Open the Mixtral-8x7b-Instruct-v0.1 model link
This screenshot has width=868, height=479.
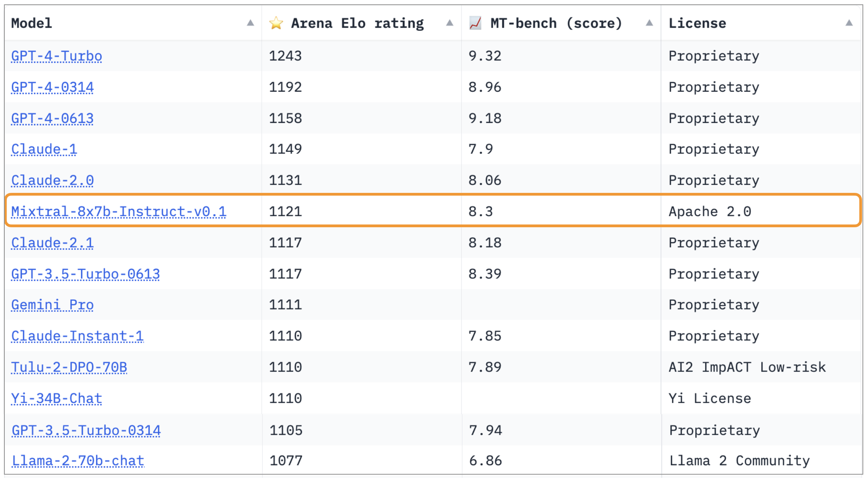(x=119, y=211)
